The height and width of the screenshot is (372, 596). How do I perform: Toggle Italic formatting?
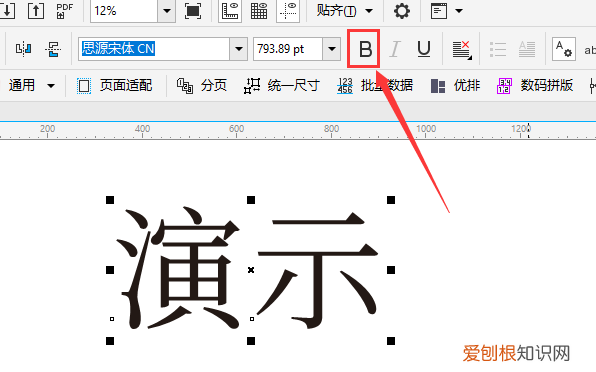(395, 49)
